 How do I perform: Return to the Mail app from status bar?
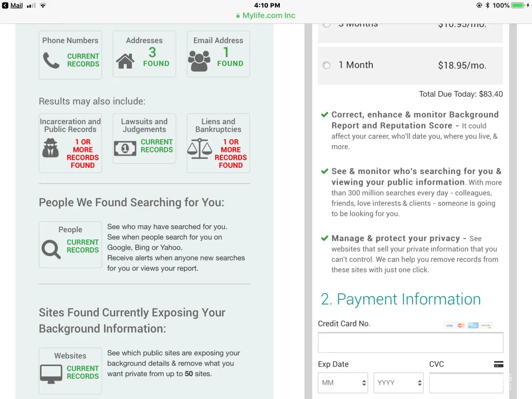[x=12, y=6]
